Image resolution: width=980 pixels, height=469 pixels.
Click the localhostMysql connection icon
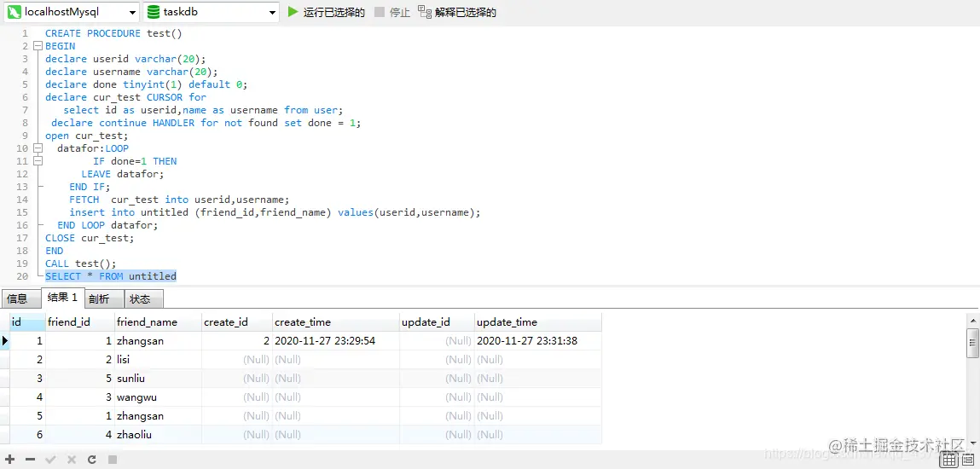coord(14,12)
